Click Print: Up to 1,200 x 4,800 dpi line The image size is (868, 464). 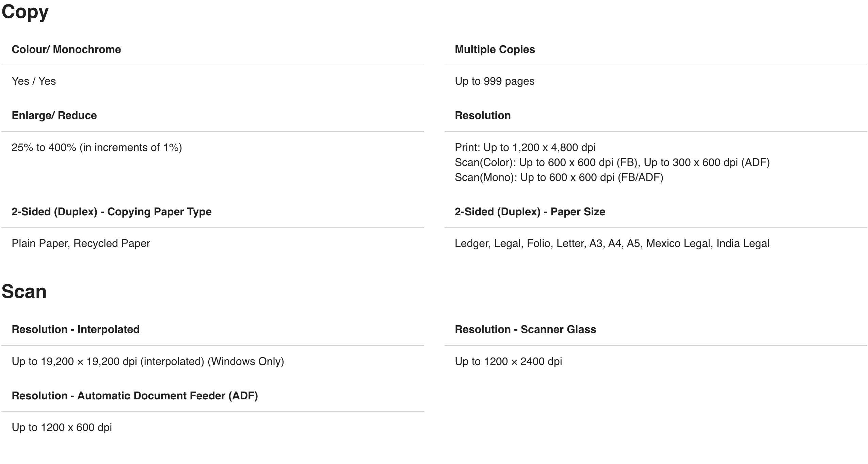525,147
